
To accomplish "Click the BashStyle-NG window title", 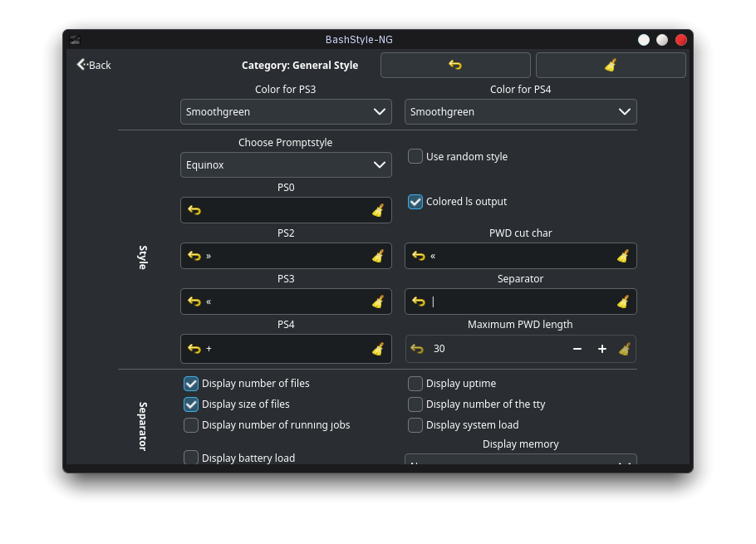I will (359, 40).
